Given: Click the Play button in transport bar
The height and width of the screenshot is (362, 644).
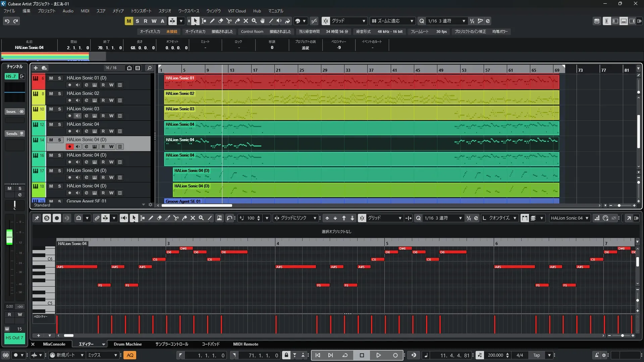Looking at the screenshot, I should pos(378,355).
